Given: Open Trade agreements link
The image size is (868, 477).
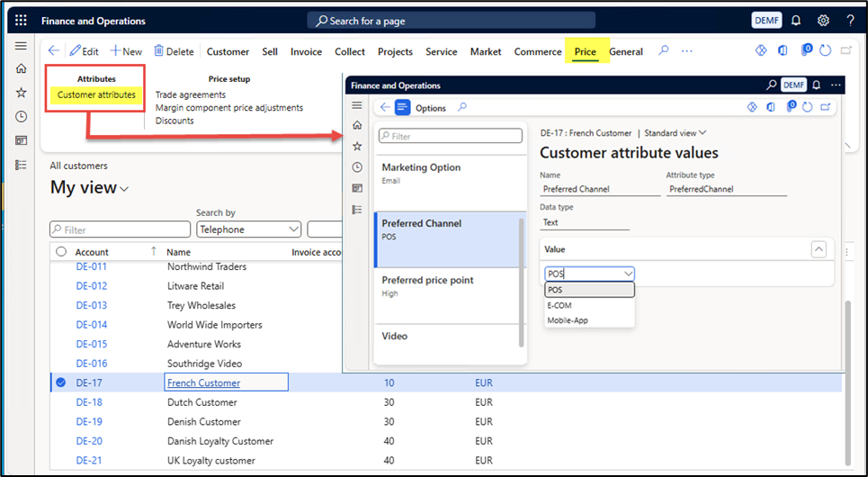Looking at the screenshot, I should [191, 94].
